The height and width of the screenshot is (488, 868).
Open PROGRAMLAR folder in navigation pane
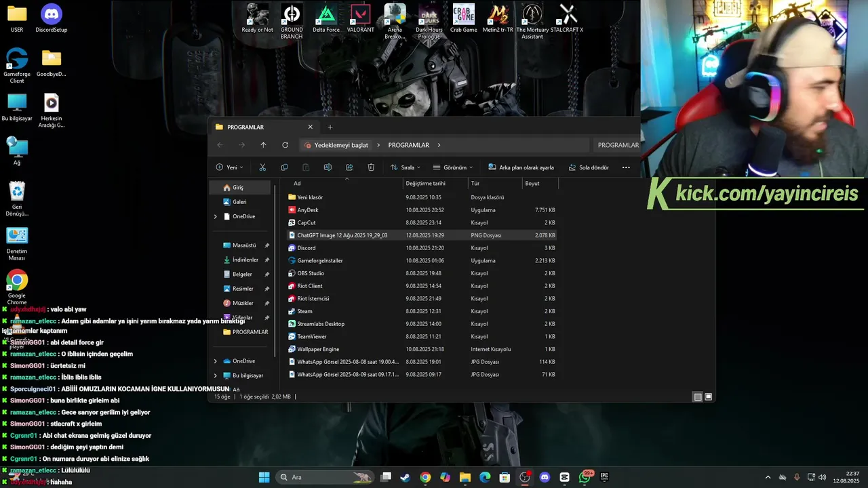coord(245,332)
